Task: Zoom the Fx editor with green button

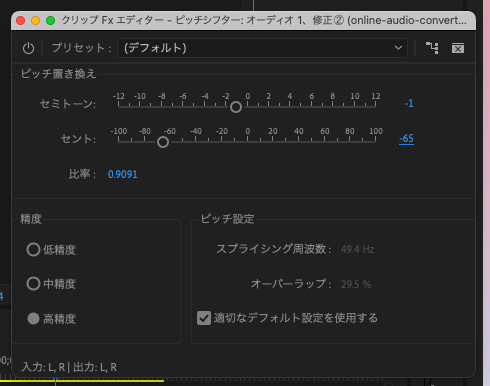Action: pos(50,21)
